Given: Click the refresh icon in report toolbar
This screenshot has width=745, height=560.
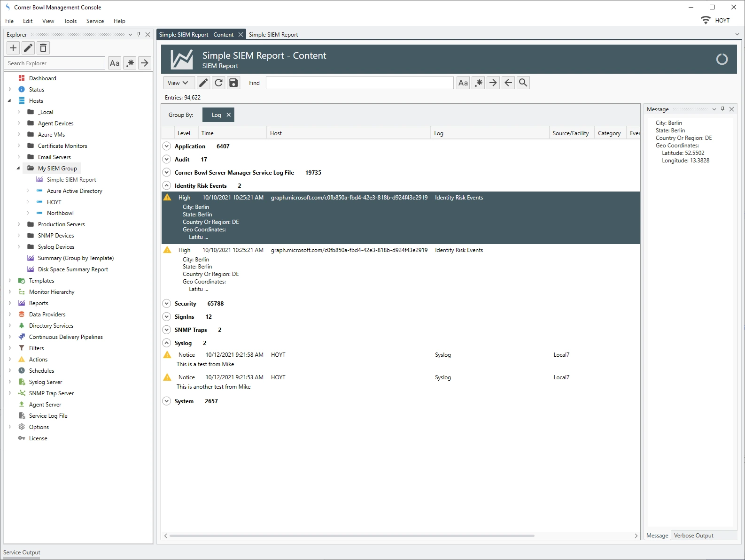Looking at the screenshot, I should (x=218, y=83).
